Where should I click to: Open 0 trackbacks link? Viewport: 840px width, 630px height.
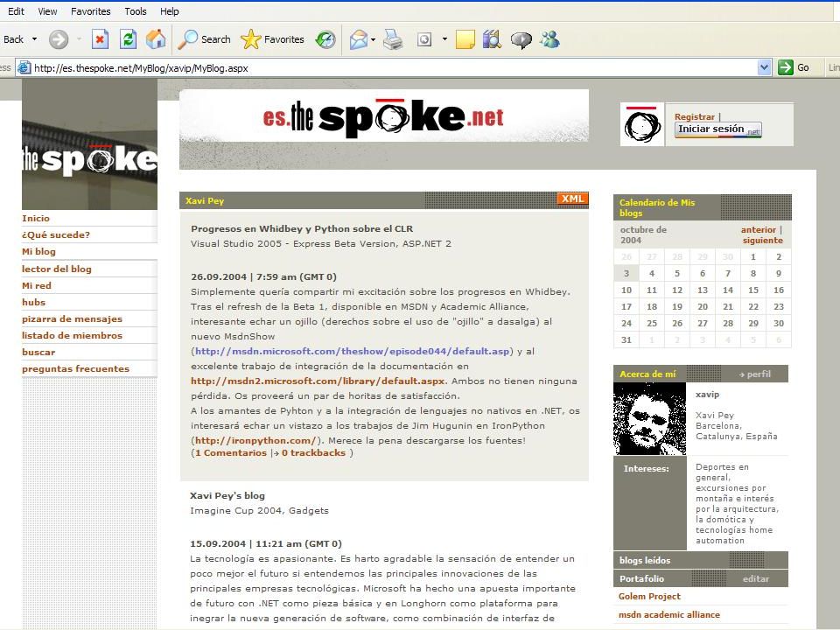(313, 452)
